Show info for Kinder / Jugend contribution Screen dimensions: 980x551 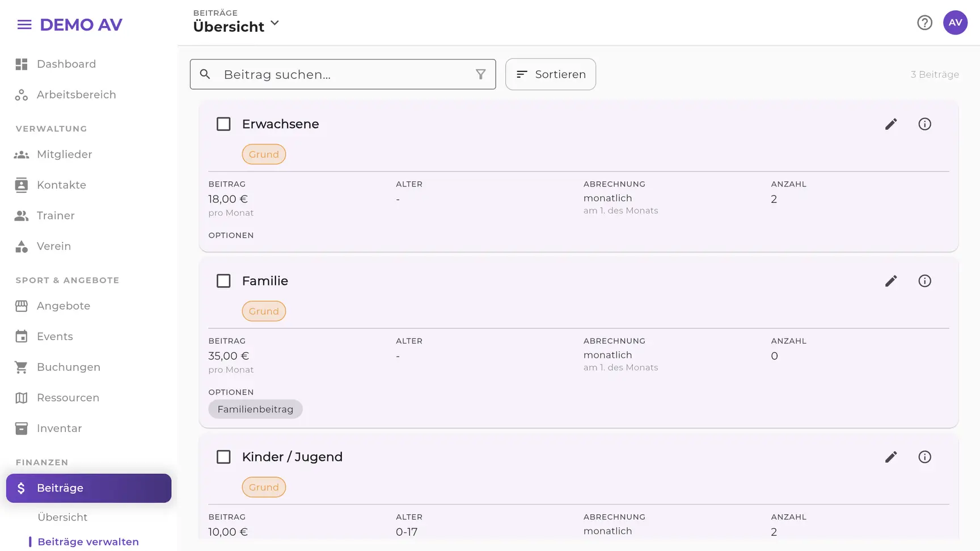point(924,457)
